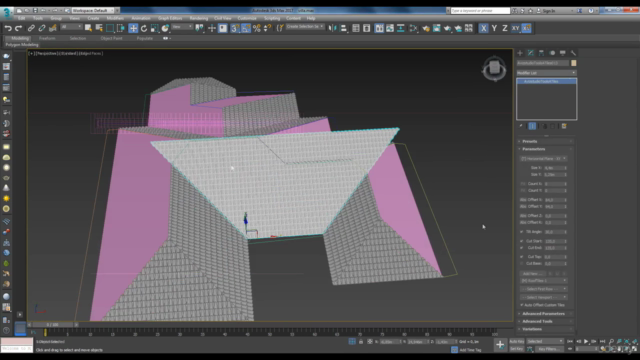
Task: Open the Selection Filter All dropdown
Action: coord(71,27)
